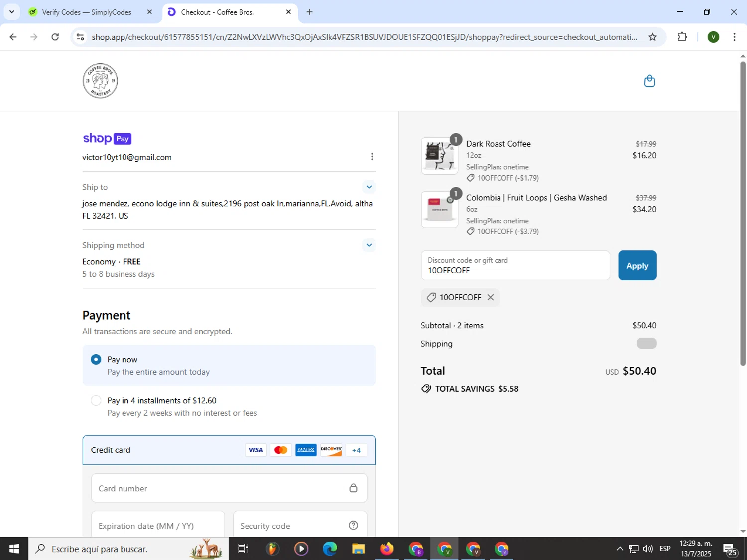This screenshot has width=747, height=560.
Task: Select Pay in 4 installments option
Action: coord(96,400)
